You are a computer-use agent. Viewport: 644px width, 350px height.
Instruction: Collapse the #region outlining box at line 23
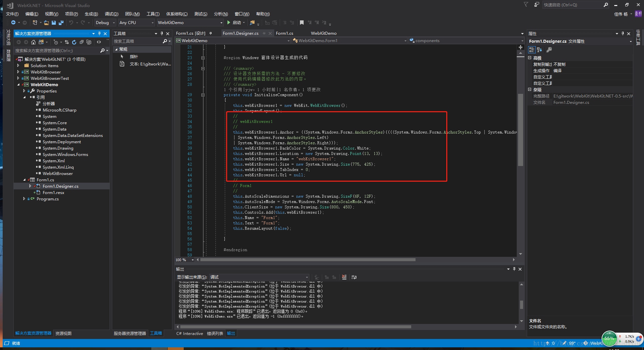point(203,58)
